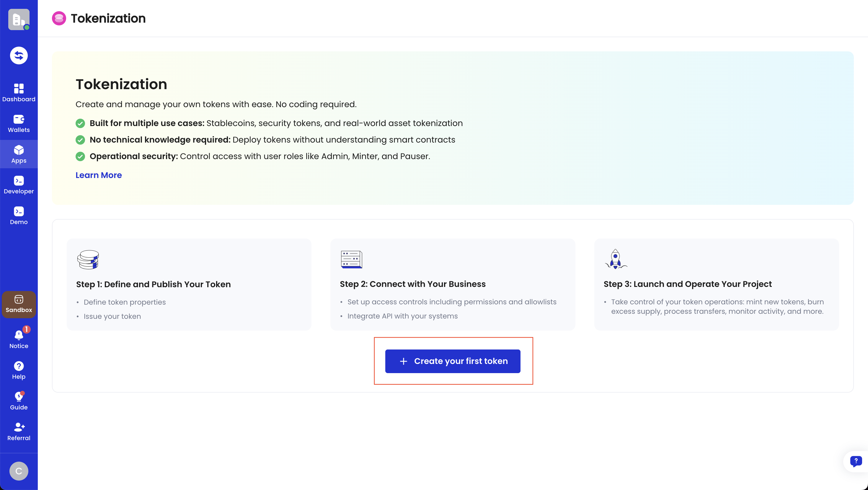Click the app logo at the sidebar top

[19, 19]
